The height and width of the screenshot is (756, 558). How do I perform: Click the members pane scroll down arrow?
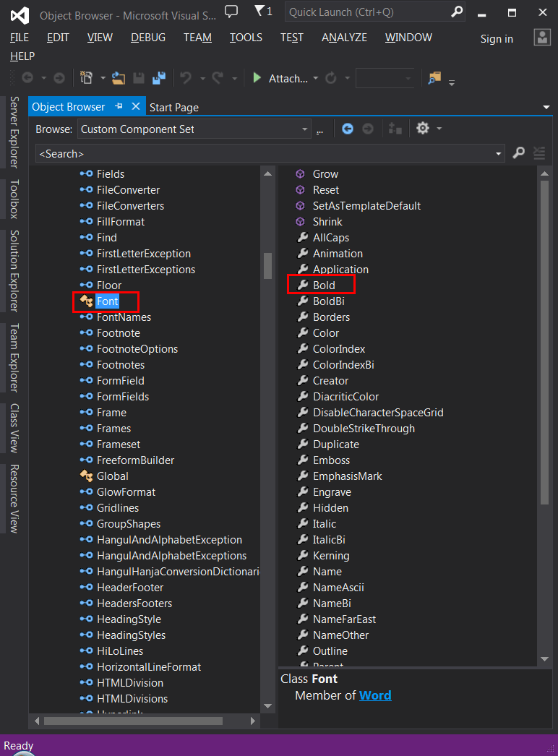544,659
